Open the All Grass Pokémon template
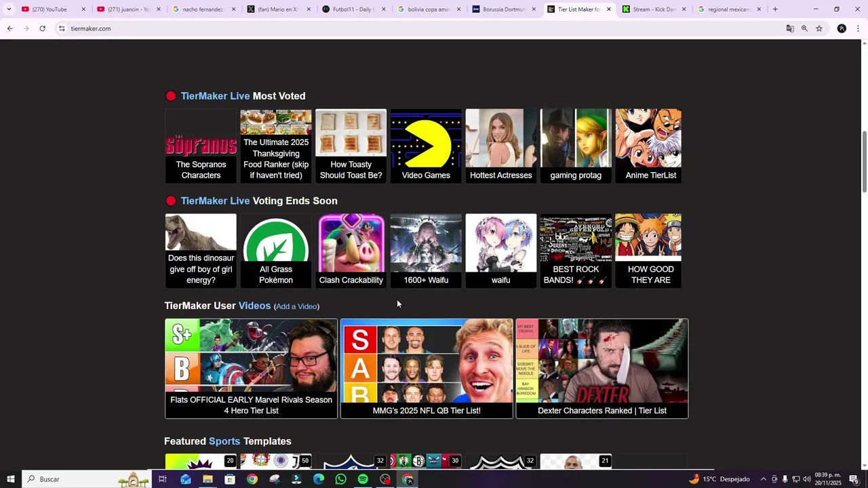Screen dimensions: 868x488 click(275, 251)
